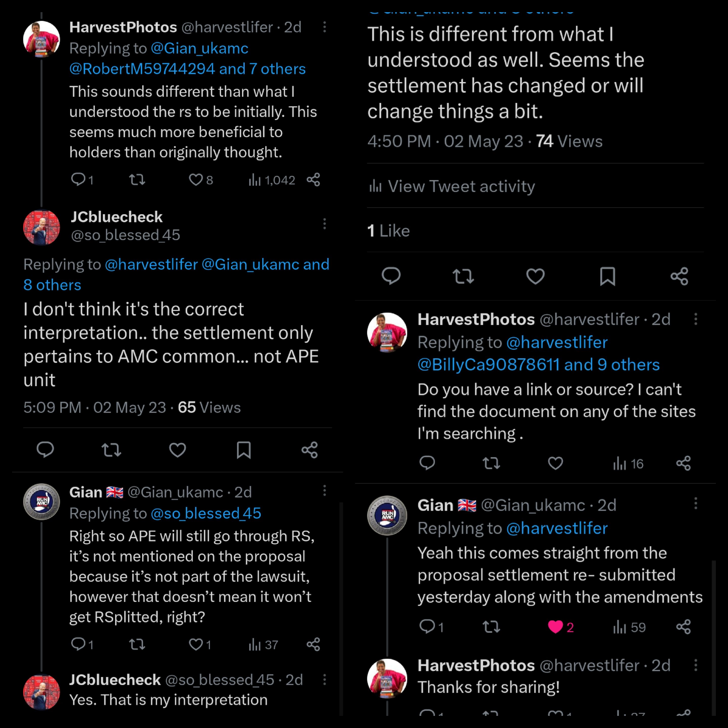The width and height of the screenshot is (728, 728).
Task: Reply to HarvestPhotos' link or source tweet
Action: (x=427, y=463)
